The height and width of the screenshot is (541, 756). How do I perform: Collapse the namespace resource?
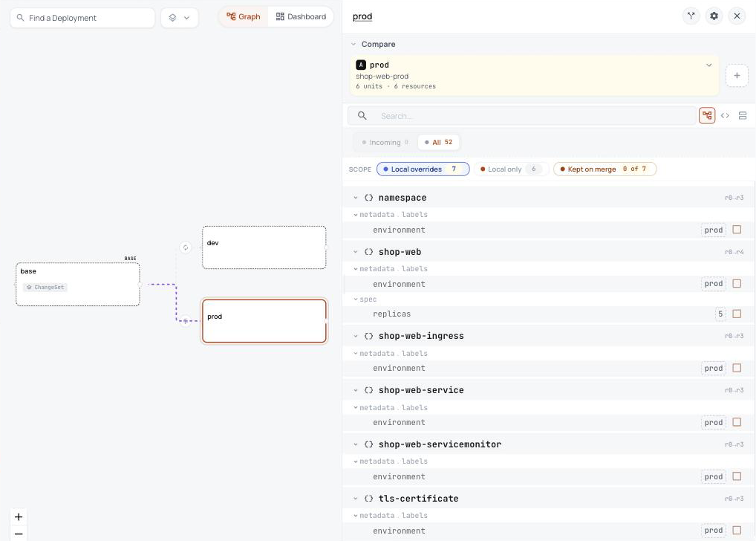pos(355,198)
